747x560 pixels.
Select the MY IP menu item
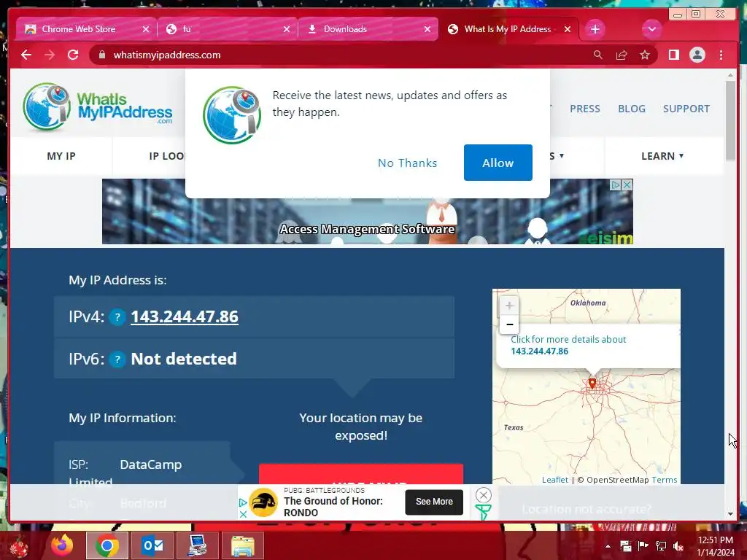61,156
